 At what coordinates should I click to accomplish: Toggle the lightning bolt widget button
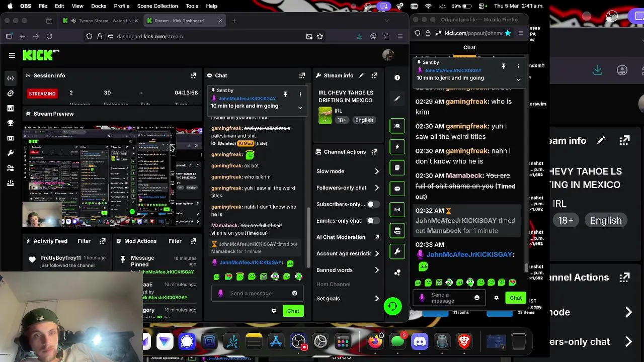click(397, 147)
